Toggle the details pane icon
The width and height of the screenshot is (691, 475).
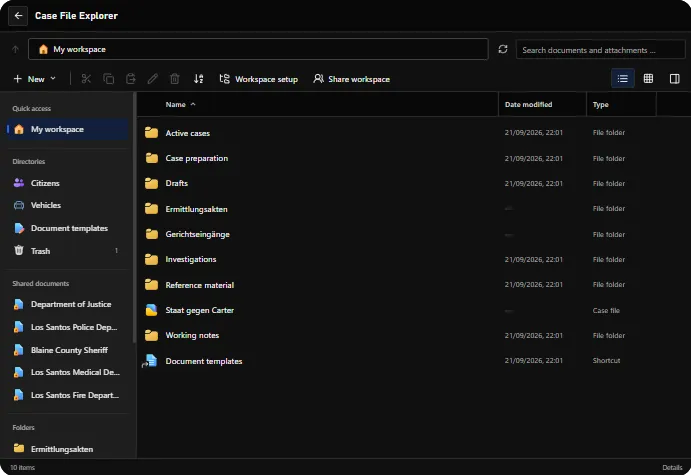[675, 79]
